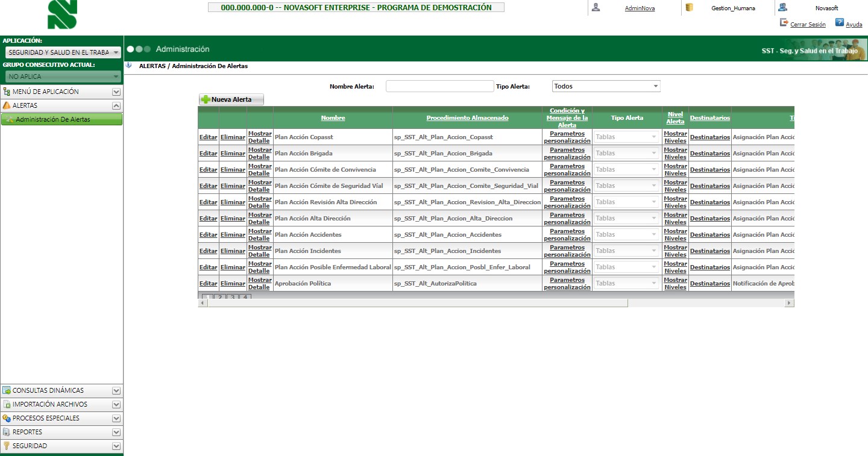
Task: Collapse the Alertas section arrow
Action: (116, 106)
